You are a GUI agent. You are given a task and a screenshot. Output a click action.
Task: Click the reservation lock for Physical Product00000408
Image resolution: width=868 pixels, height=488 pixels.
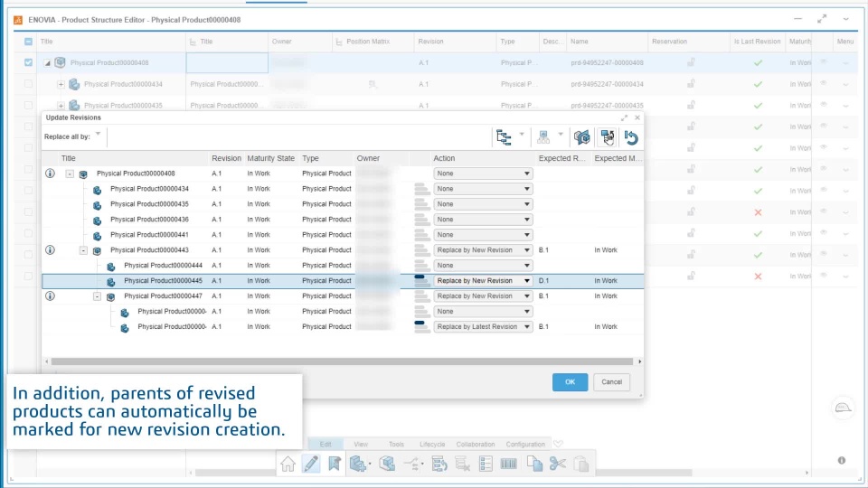coord(691,62)
